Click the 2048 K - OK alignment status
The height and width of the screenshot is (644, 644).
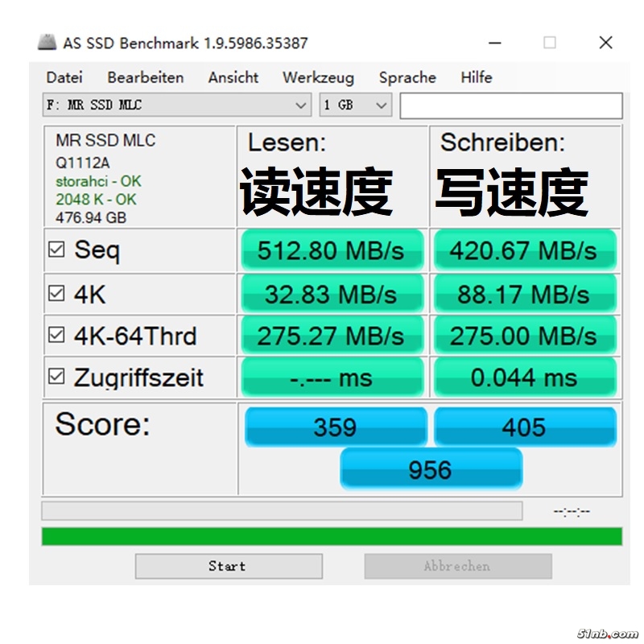tap(96, 199)
